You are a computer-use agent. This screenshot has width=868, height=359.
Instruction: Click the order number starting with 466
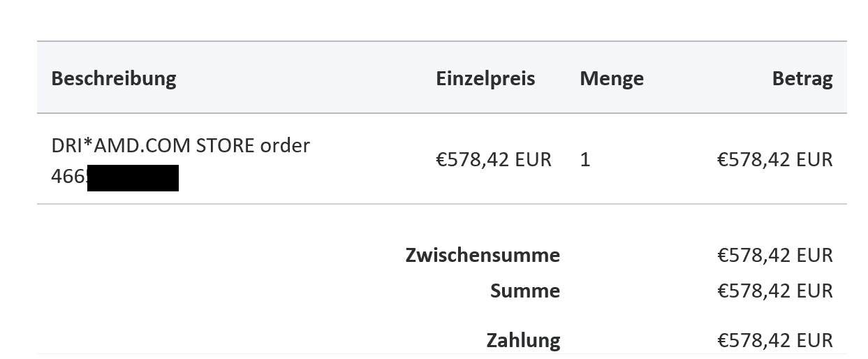click(68, 177)
